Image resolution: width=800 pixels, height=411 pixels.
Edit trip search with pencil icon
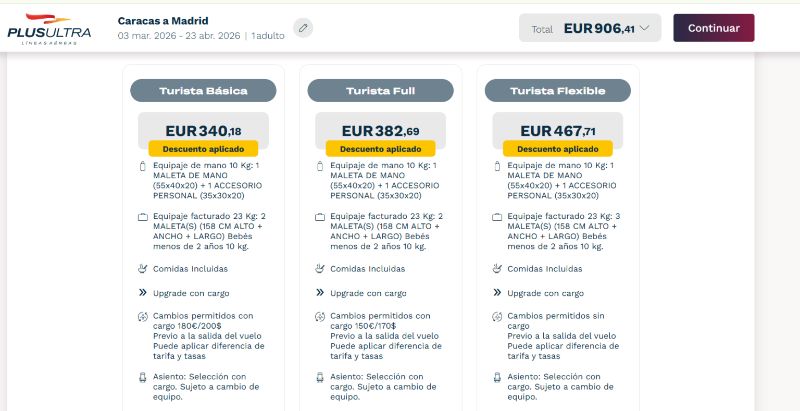303,28
